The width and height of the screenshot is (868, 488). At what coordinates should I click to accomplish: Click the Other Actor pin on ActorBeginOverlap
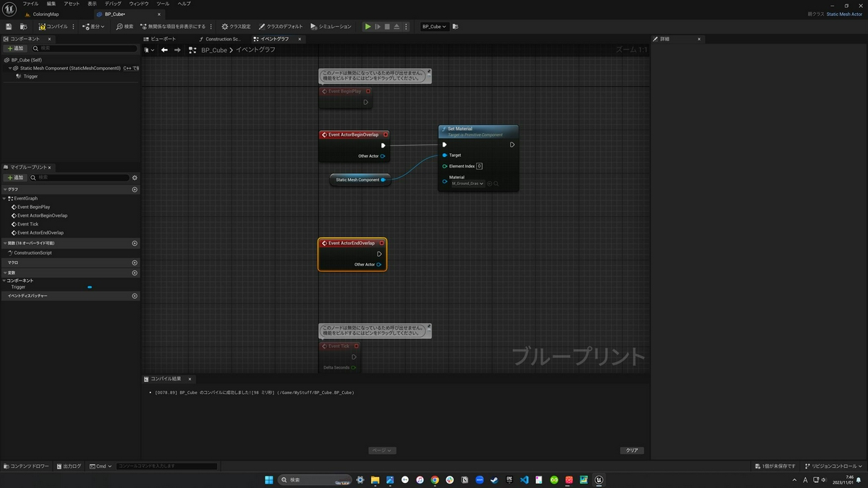click(x=383, y=156)
